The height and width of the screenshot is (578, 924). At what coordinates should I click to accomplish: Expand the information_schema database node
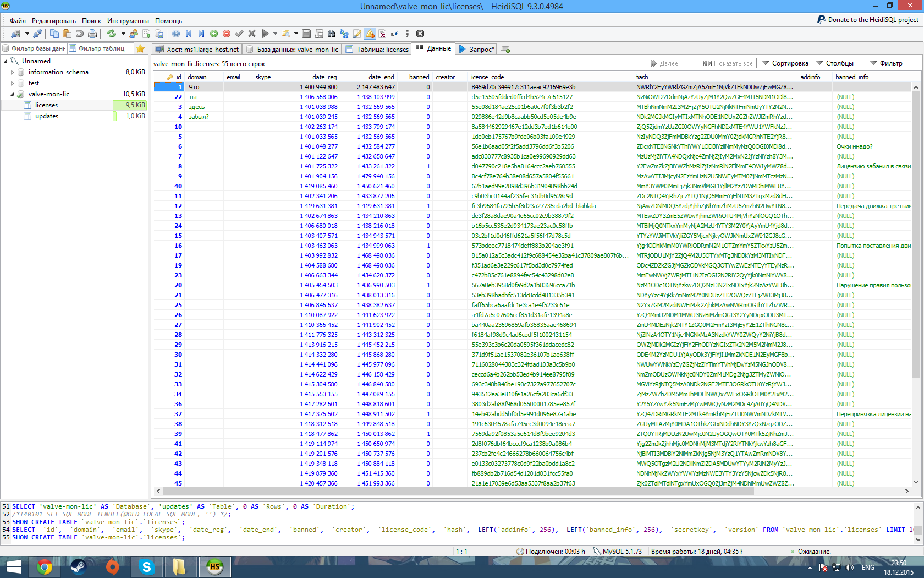(x=13, y=72)
